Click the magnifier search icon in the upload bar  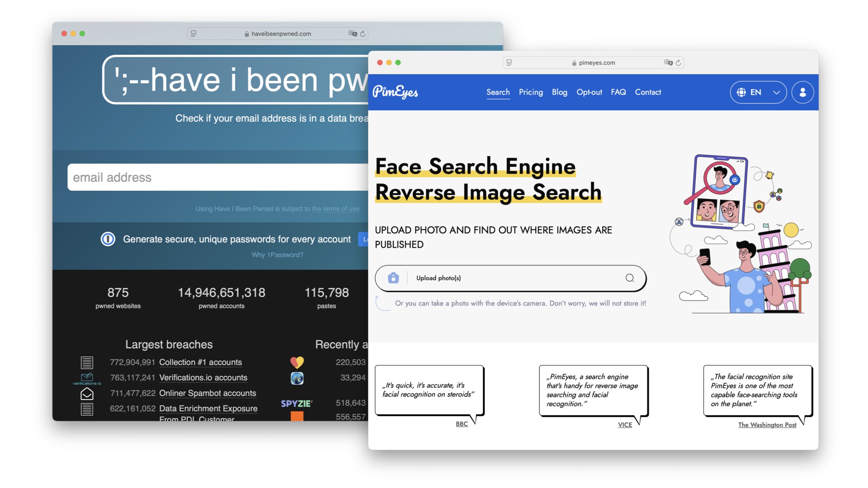point(630,278)
